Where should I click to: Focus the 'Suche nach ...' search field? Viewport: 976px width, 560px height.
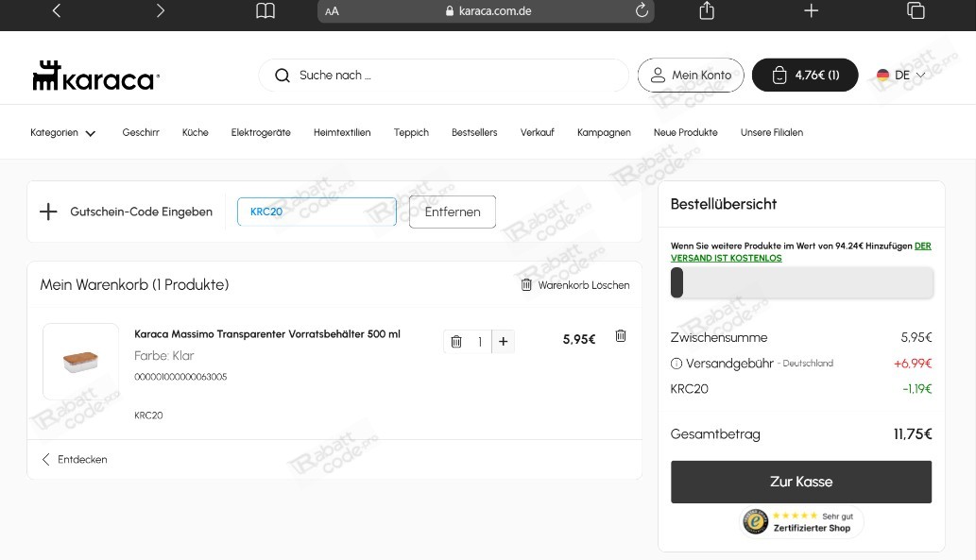click(443, 76)
